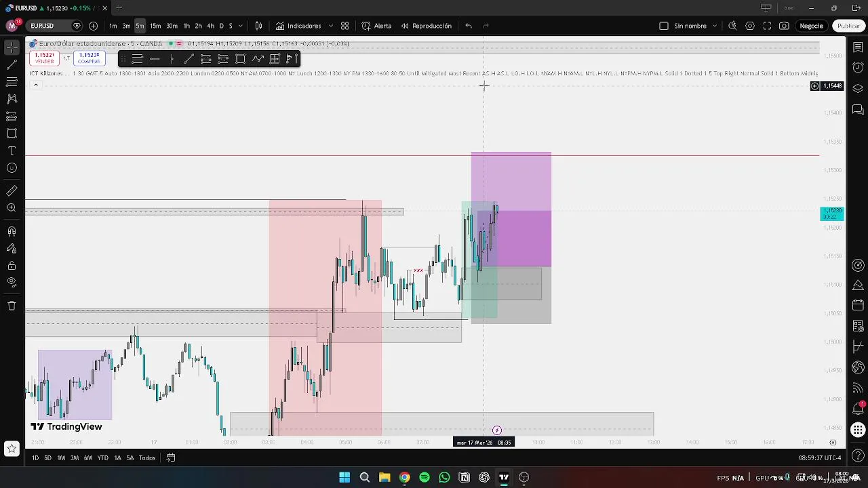
Task: Open the candlestick chart style selector
Action: (x=258, y=26)
